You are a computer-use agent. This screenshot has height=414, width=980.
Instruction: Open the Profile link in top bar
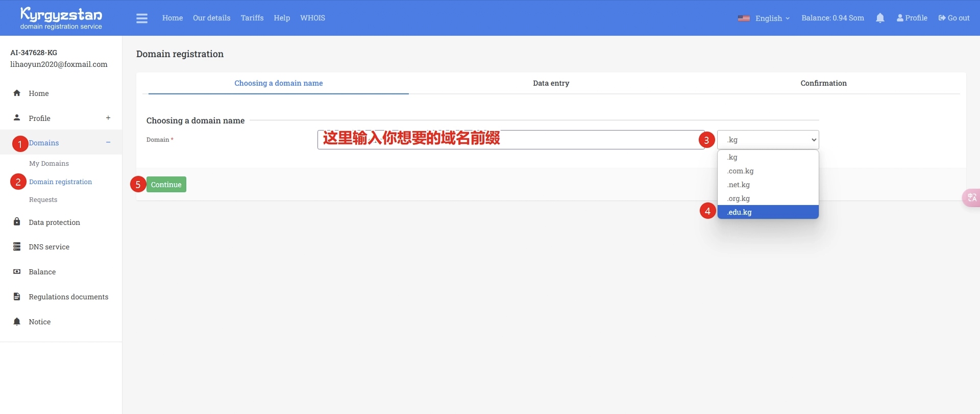point(912,18)
